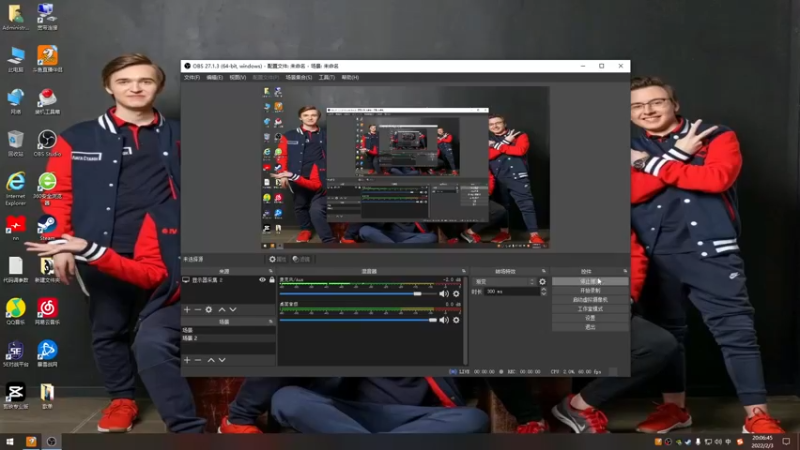Open microphone audio settings gear
This screenshot has height=450, width=800.
(456, 294)
